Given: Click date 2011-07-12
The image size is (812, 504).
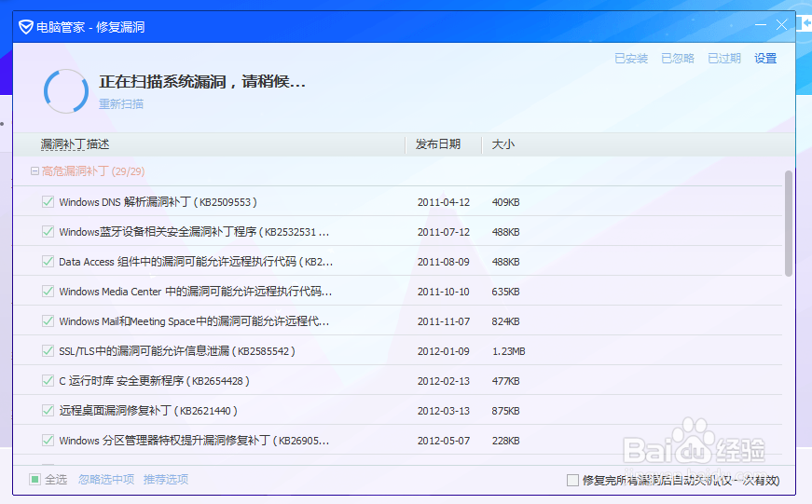Looking at the screenshot, I should 443,232.
